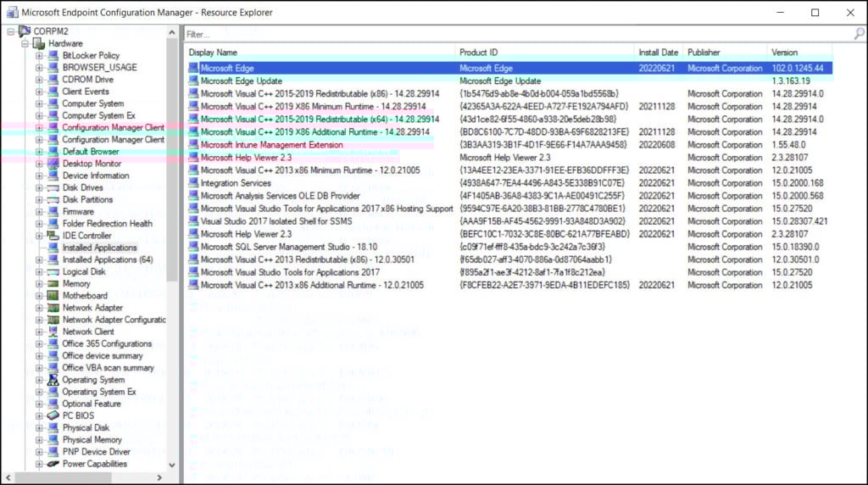Collapse the CORPM2 root node

(x=10, y=31)
